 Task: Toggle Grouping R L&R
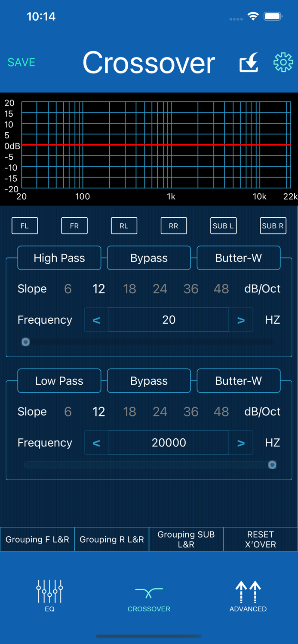[112, 540]
